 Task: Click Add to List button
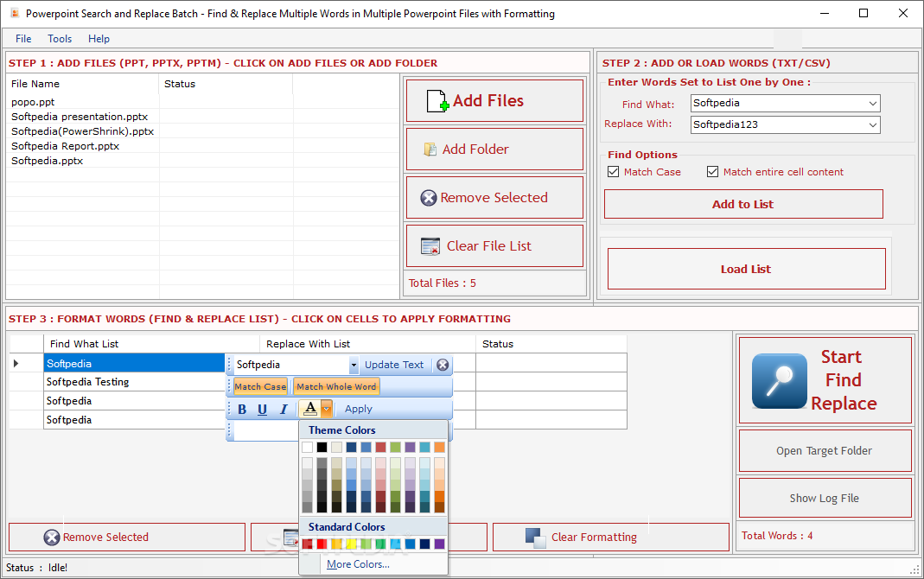click(x=743, y=205)
